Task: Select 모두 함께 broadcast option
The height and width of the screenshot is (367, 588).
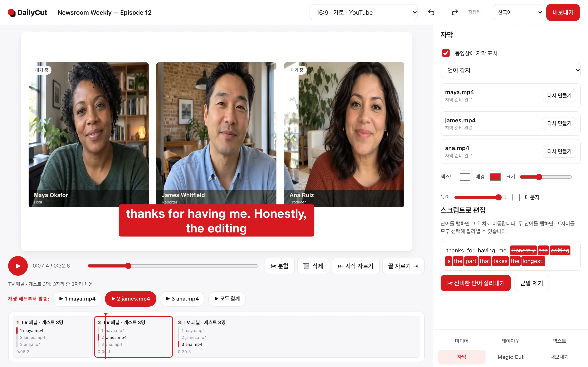Action: (227, 298)
